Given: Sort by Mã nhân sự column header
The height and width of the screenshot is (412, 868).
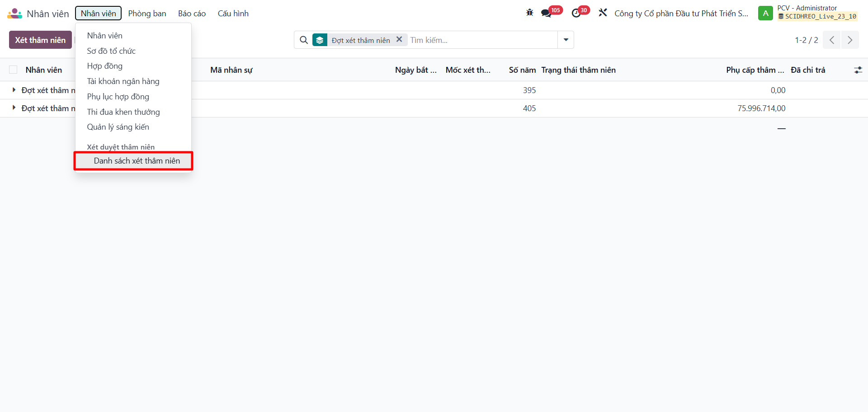Looking at the screenshot, I should 231,70.
